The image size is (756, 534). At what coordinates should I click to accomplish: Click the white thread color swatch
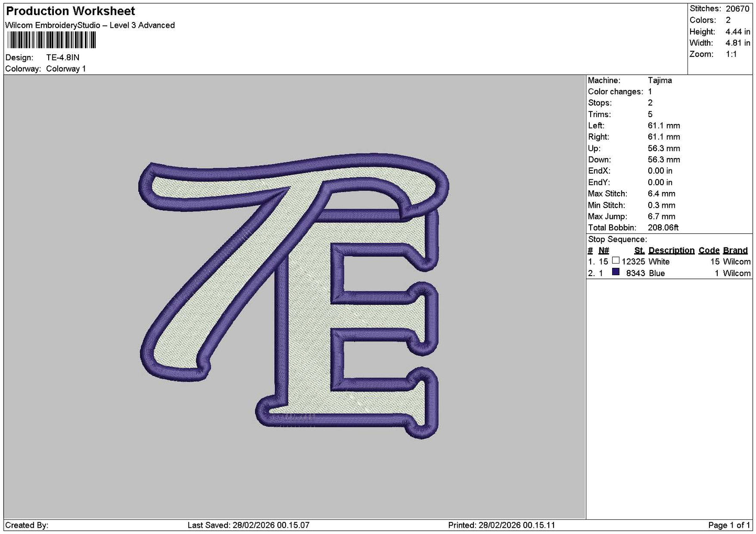click(616, 260)
